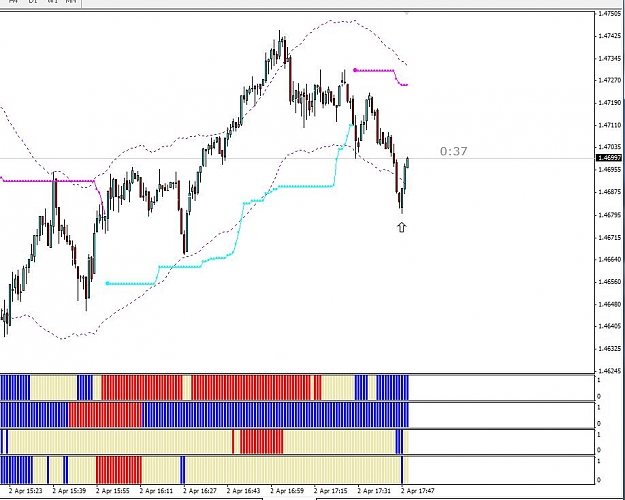The width and height of the screenshot is (625, 500).
Task: Click the 2 Apr 17:47 time label
Action: (418, 491)
